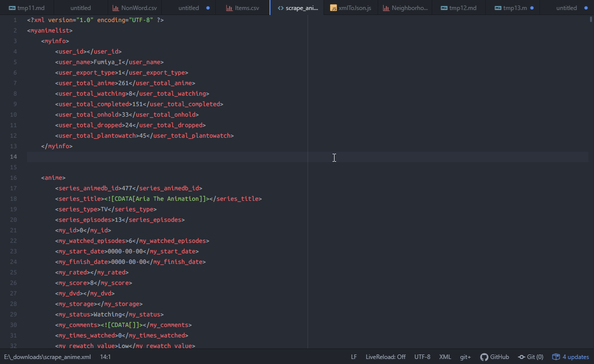594x364 pixels.
Task: Click the package updates box icon
Action: point(555,357)
